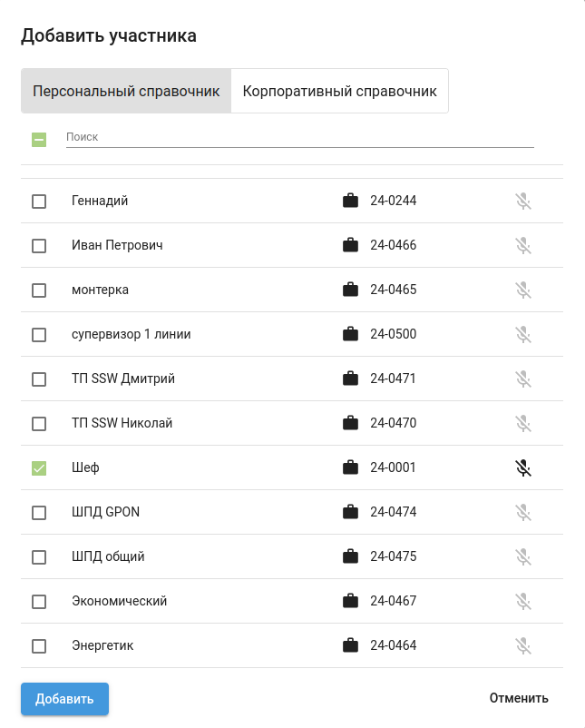Open the Персональный справочник tab
The height and width of the screenshot is (728, 585).
(x=126, y=91)
